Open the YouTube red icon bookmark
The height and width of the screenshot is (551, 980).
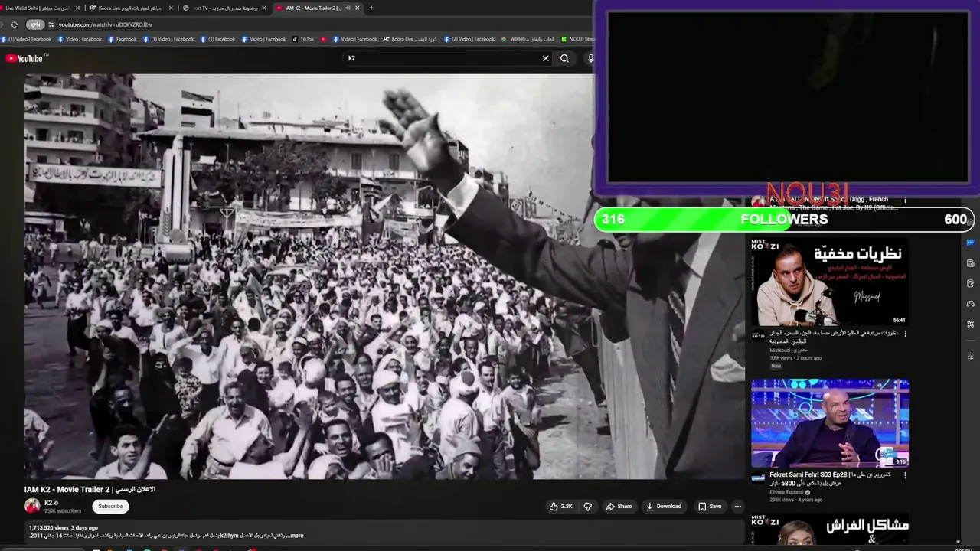point(325,39)
